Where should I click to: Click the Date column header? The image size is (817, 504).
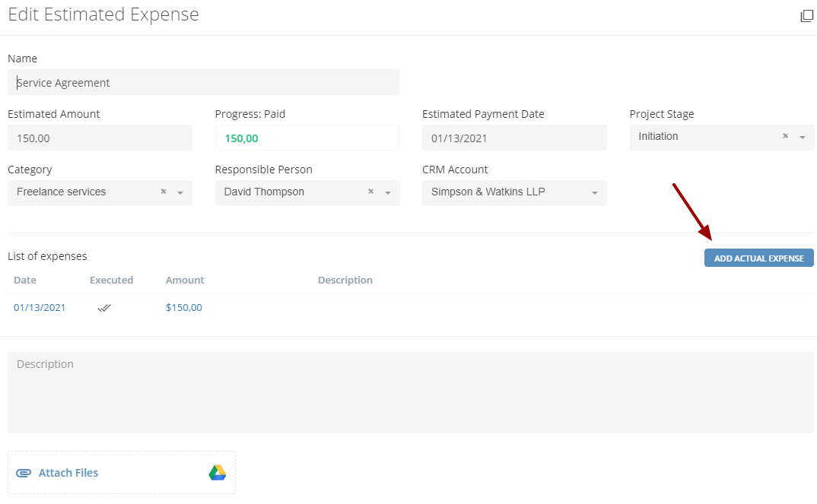[x=25, y=280]
